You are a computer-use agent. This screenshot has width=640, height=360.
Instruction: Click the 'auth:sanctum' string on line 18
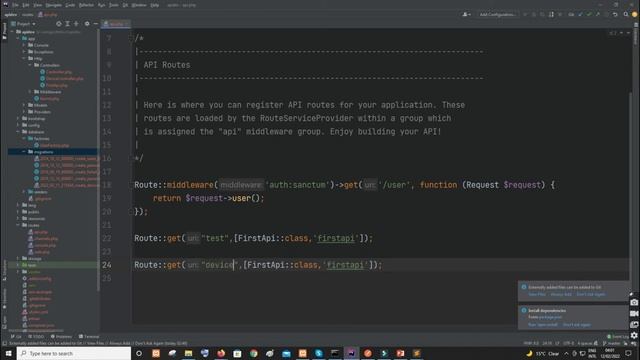[298, 185]
